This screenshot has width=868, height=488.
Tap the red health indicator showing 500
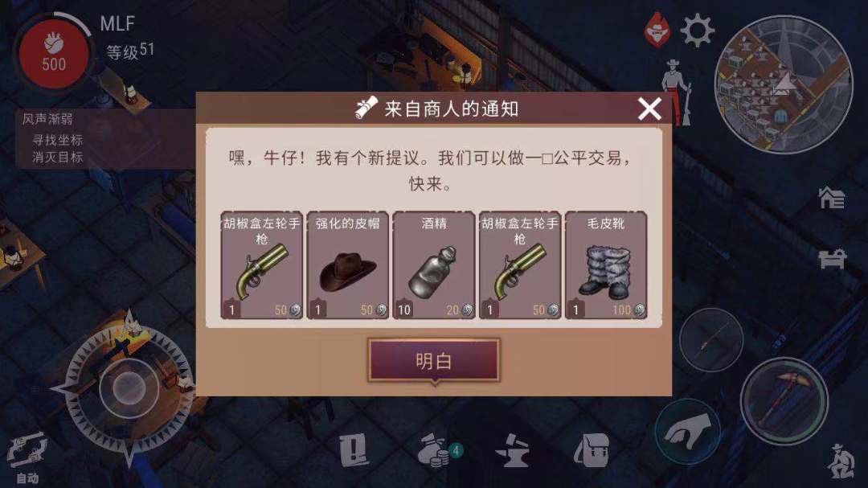pyautogui.click(x=54, y=54)
